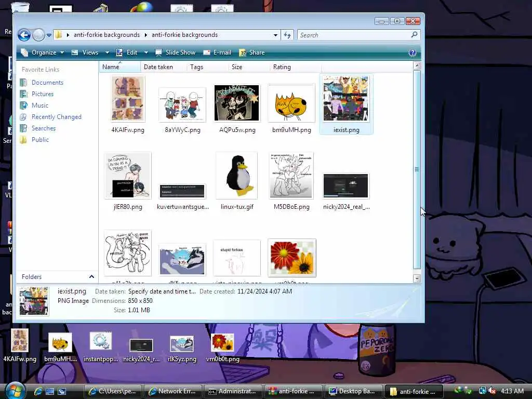Select the 'stupid forkie' drawing thumbnail
This screenshot has height=399, width=532.
click(x=237, y=258)
